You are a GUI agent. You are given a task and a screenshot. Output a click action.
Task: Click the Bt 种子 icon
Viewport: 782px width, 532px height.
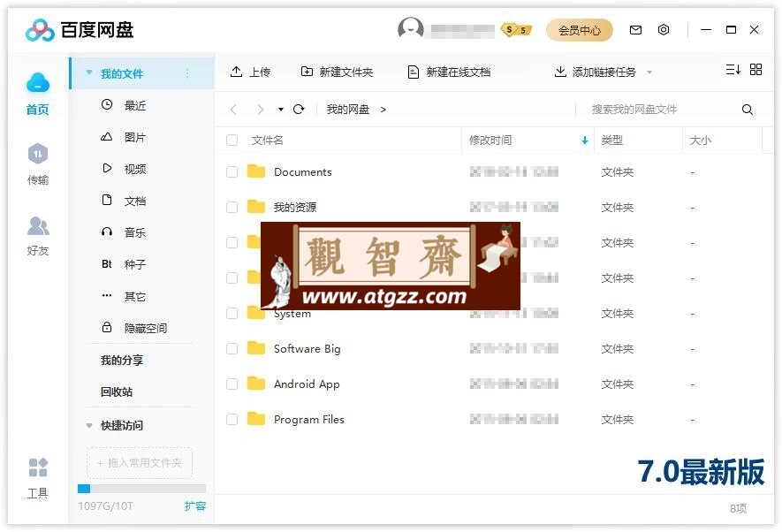[107, 263]
